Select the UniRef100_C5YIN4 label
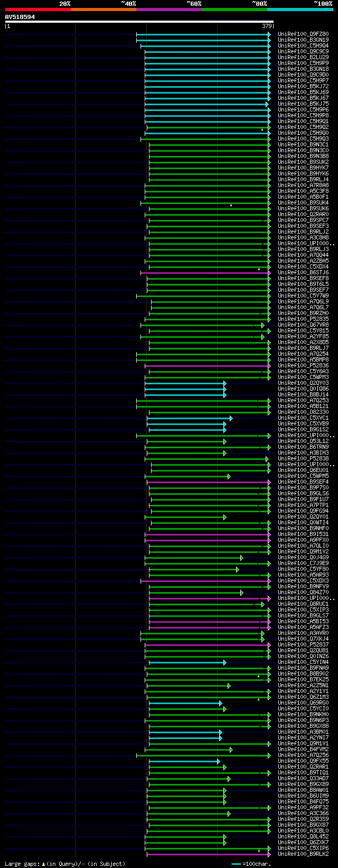Viewport: 338px width, 868px height. (x=303, y=662)
